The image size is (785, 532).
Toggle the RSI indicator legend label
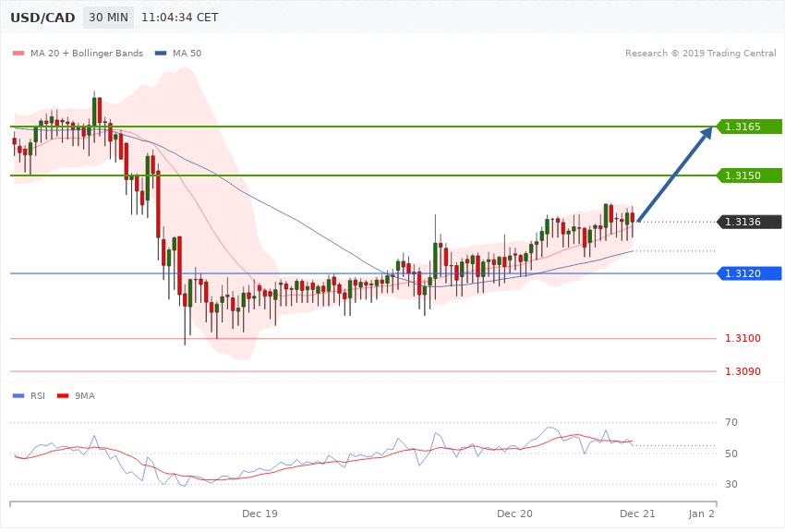click(x=39, y=396)
